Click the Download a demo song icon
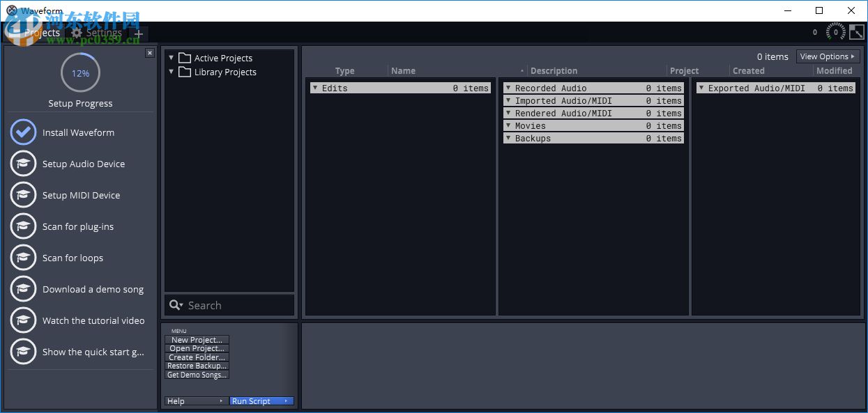Image resolution: width=868 pixels, height=413 pixels. click(x=23, y=289)
